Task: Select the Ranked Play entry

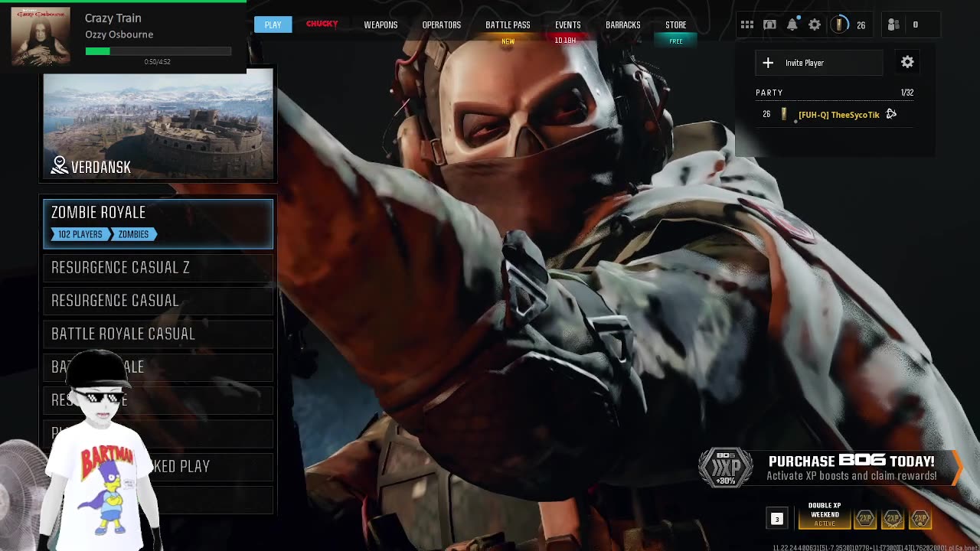Action: 158,466
